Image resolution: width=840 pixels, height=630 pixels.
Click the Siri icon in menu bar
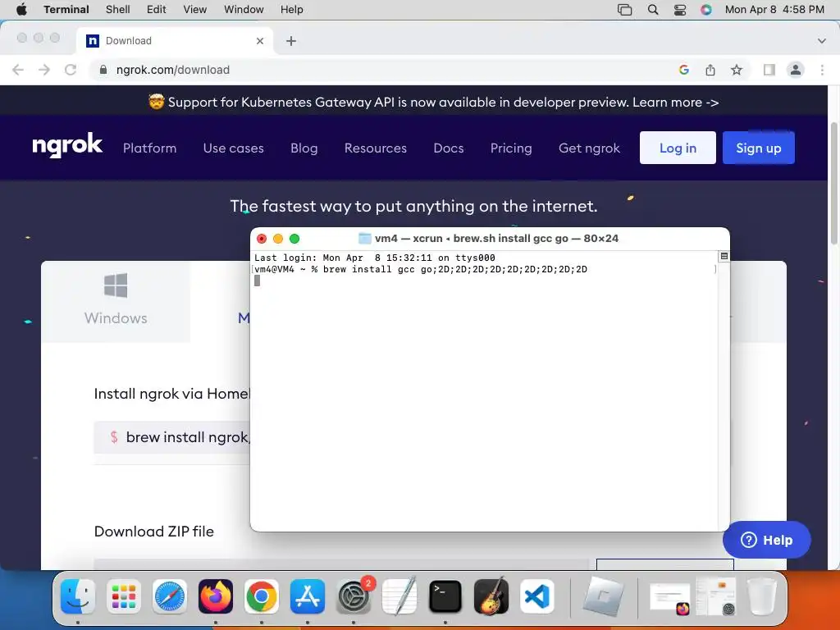point(706,10)
